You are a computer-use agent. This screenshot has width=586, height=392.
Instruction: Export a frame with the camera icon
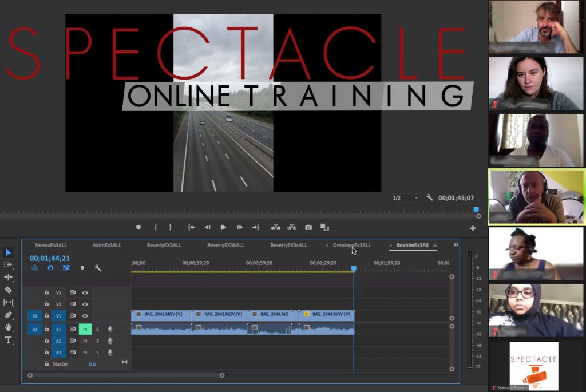tap(308, 227)
